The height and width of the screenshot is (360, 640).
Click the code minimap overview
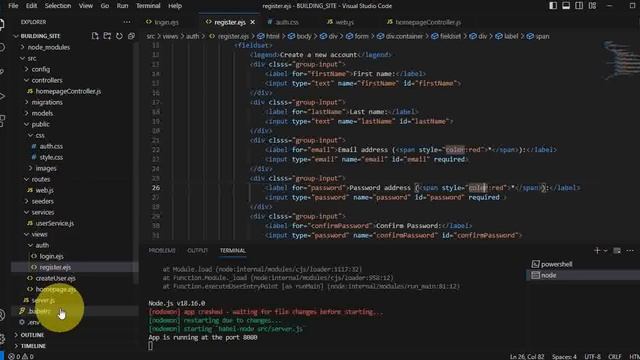coord(620,60)
